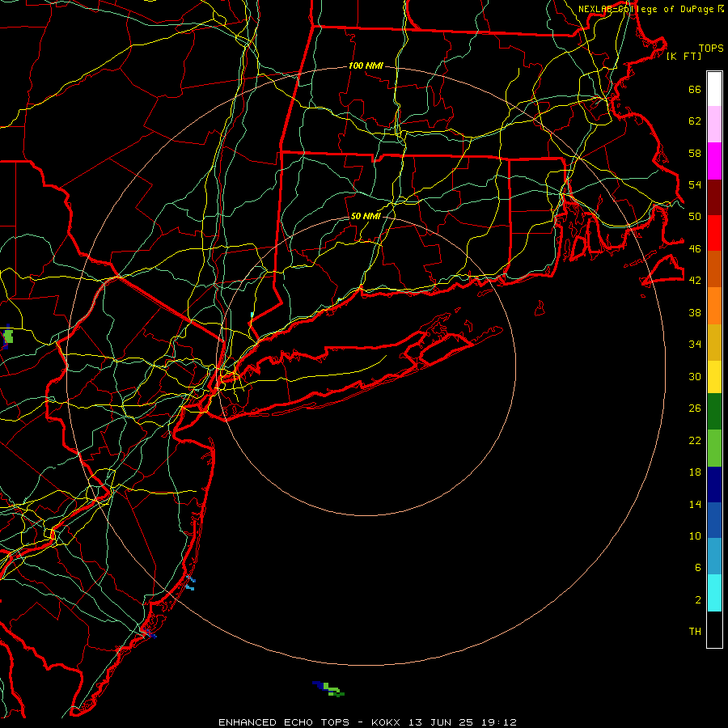
Task: Click the light blue echo off the New Jersey coast
Action: click(190, 583)
